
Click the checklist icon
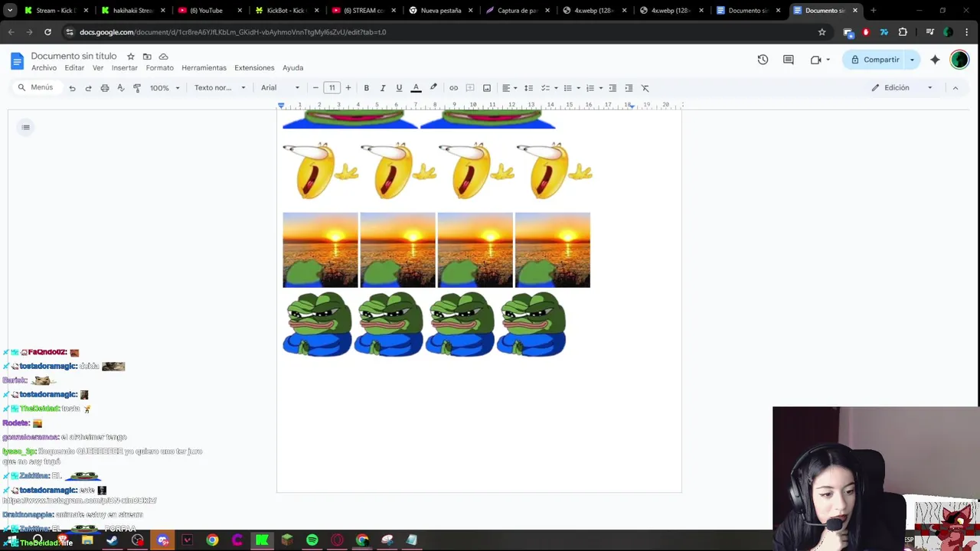tap(546, 88)
